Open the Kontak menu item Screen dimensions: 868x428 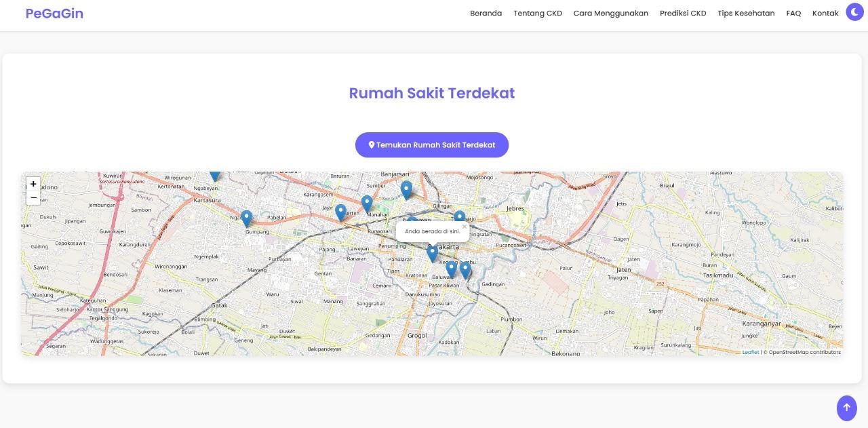coord(825,13)
